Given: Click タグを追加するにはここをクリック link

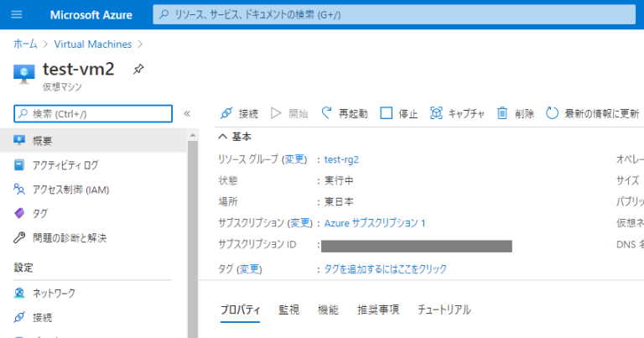Looking at the screenshot, I should pos(385,269).
